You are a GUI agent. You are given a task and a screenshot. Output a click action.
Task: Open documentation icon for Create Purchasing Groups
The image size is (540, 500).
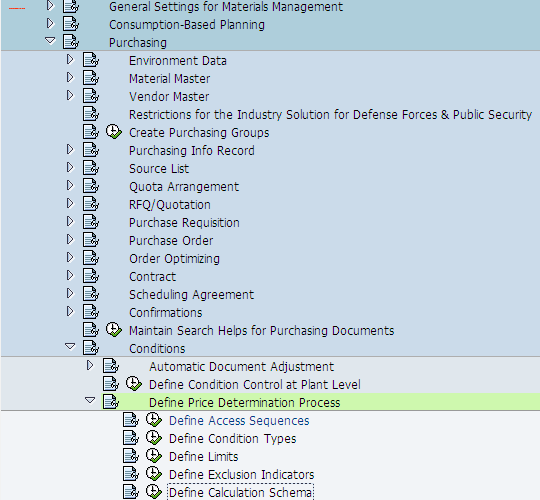pyautogui.click(x=91, y=132)
